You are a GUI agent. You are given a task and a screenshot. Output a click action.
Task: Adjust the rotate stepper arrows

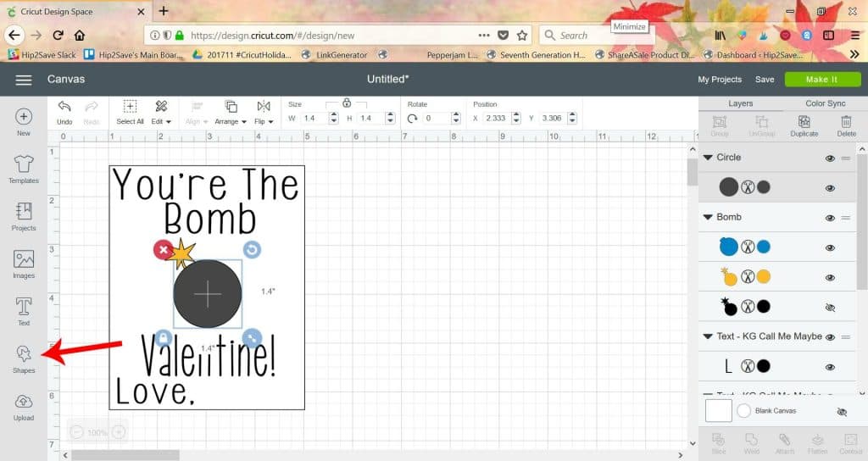click(456, 118)
